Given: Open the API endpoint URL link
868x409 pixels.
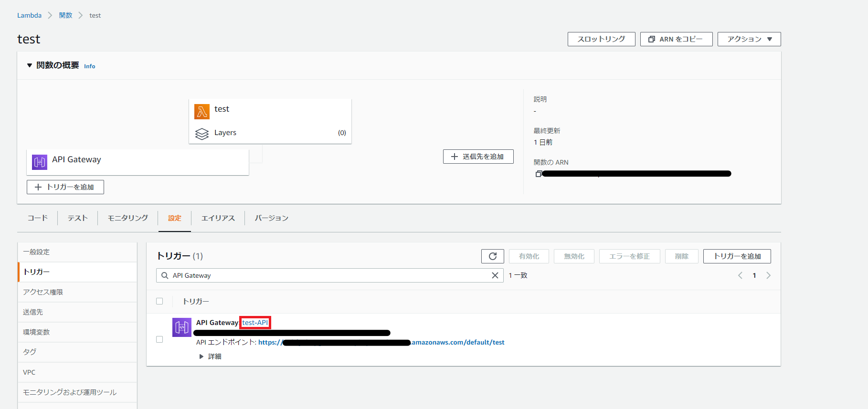Looking at the screenshot, I should 381,343.
